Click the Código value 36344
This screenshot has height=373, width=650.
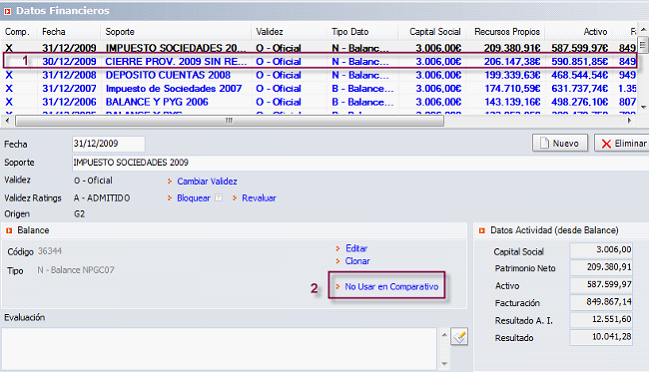(x=50, y=251)
